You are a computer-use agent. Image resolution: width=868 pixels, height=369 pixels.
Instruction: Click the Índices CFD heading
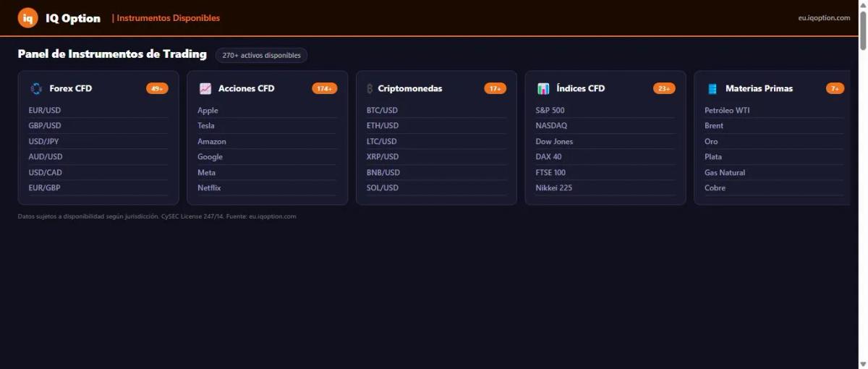pos(581,88)
